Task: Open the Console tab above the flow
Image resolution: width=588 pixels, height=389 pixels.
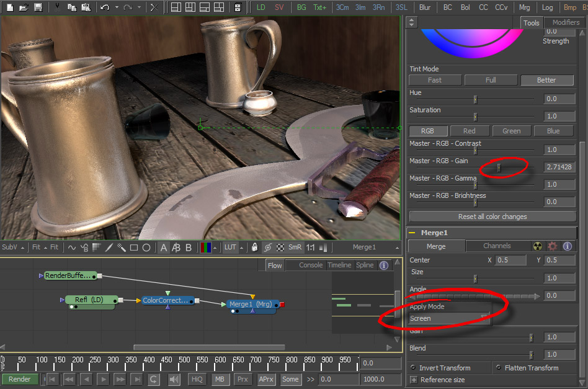Action: pos(310,265)
